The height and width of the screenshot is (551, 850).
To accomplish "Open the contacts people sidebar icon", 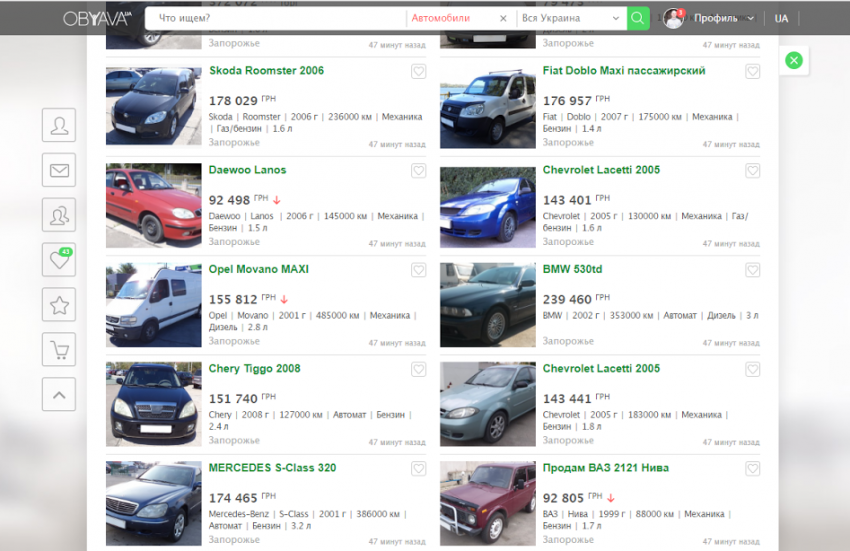I will coord(59,215).
